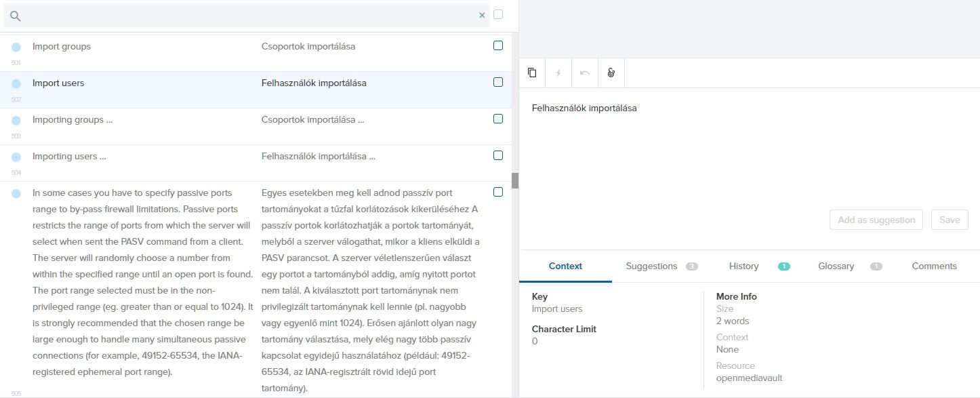The height and width of the screenshot is (398, 980).
Task: Open the History tab
Action: (743, 266)
